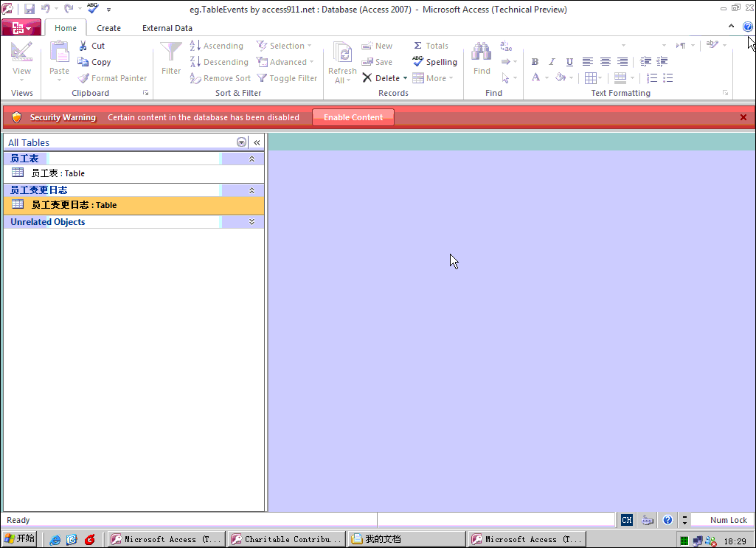Create a New record
The image size is (756, 548).
click(377, 46)
